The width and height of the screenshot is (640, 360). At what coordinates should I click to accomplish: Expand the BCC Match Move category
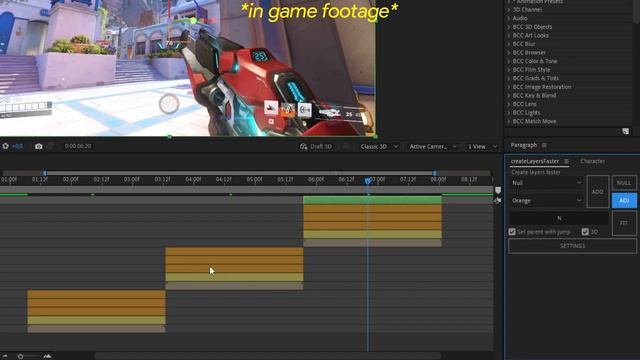click(x=509, y=121)
